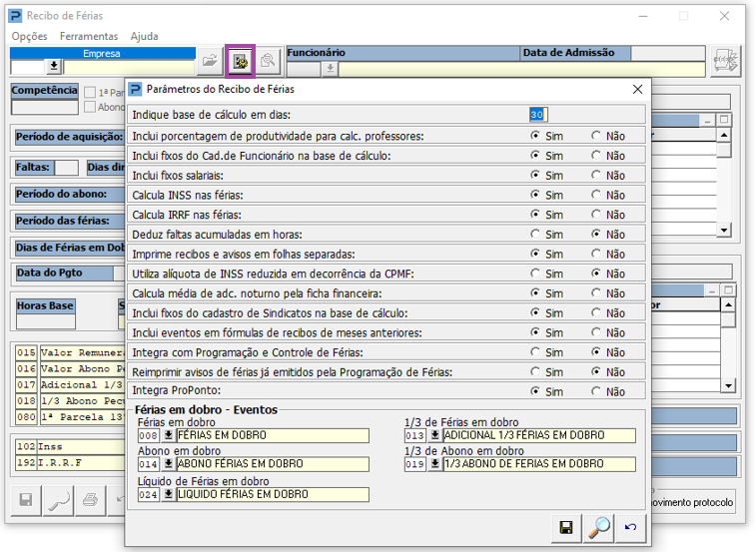Select Não for Calcula IRRF nas férias
This screenshot has width=756, height=552.
coord(596,215)
